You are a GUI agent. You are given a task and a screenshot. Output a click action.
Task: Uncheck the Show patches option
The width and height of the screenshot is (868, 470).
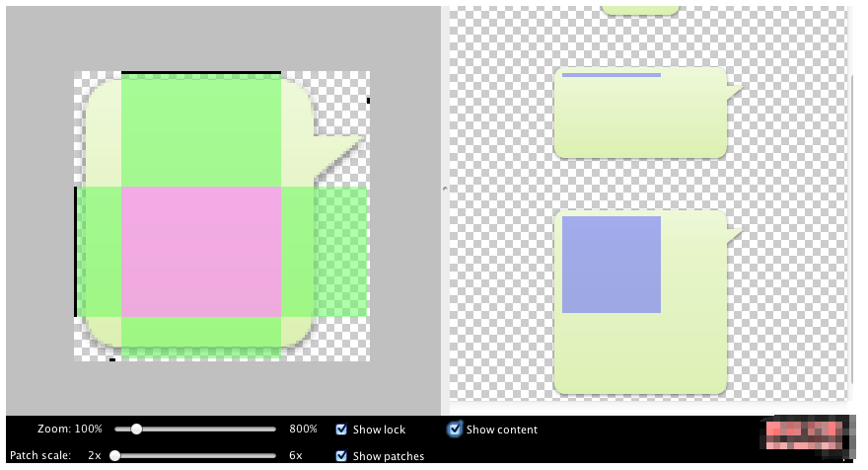click(x=341, y=456)
